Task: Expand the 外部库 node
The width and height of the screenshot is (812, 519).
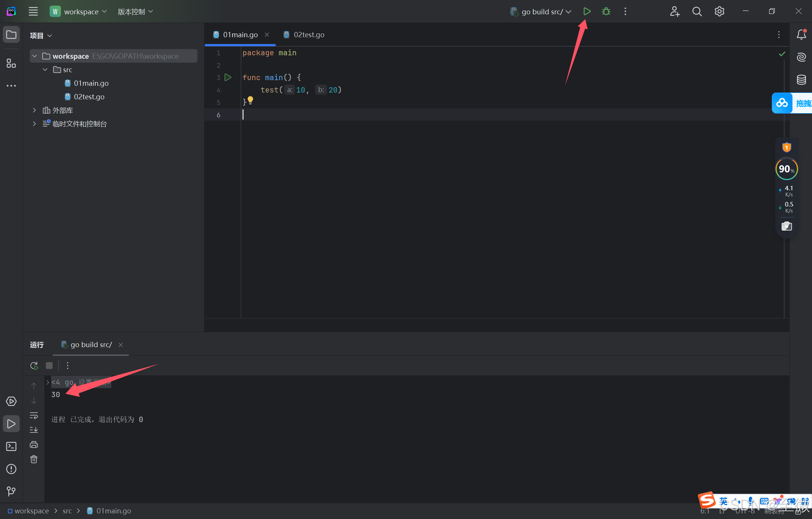Action: 34,110
